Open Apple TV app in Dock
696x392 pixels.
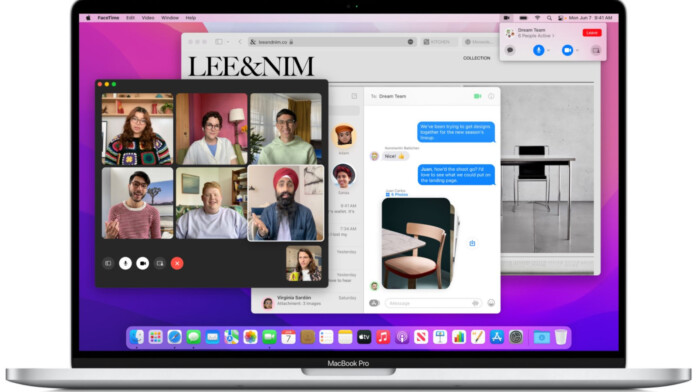click(x=364, y=337)
